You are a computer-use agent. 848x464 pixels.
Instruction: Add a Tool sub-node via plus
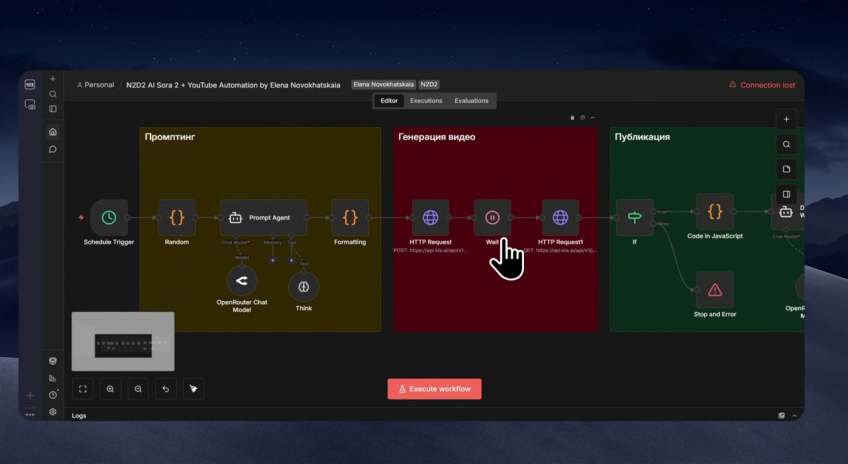[291, 260]
